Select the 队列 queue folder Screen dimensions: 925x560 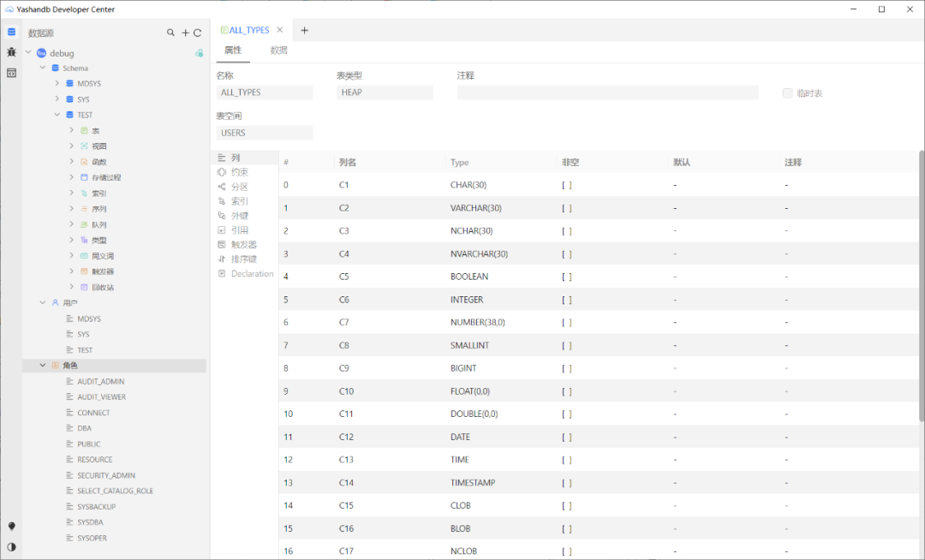tap(99, 224)
